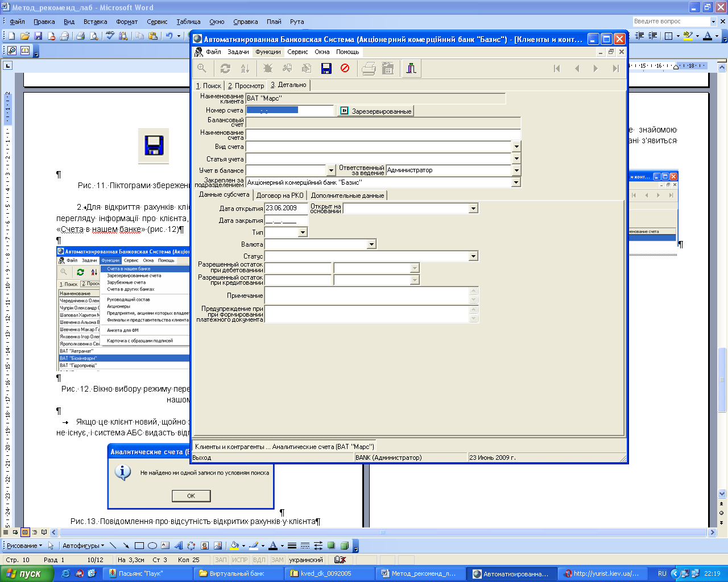Click Word's New Document icon
Screen dimensions: 728x582
point(11,36)
